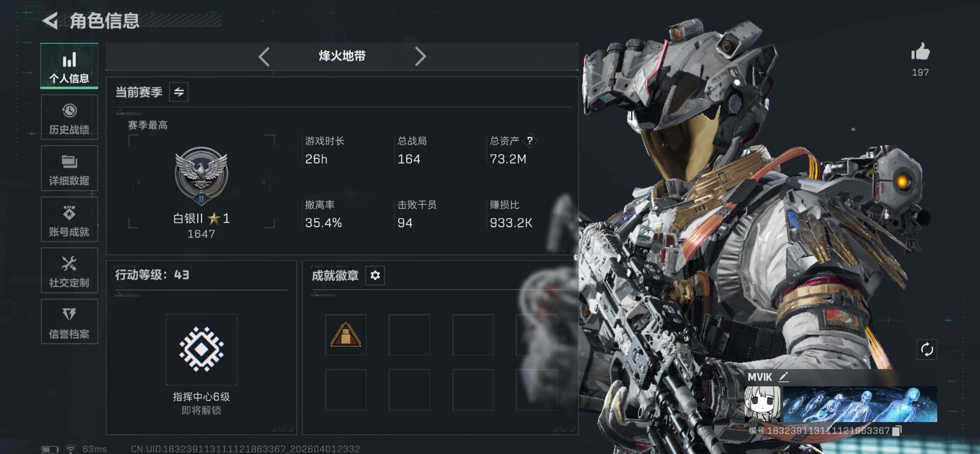Select the player avatar portrait
Screen dimensions: 980x454
tap(762, 404)
